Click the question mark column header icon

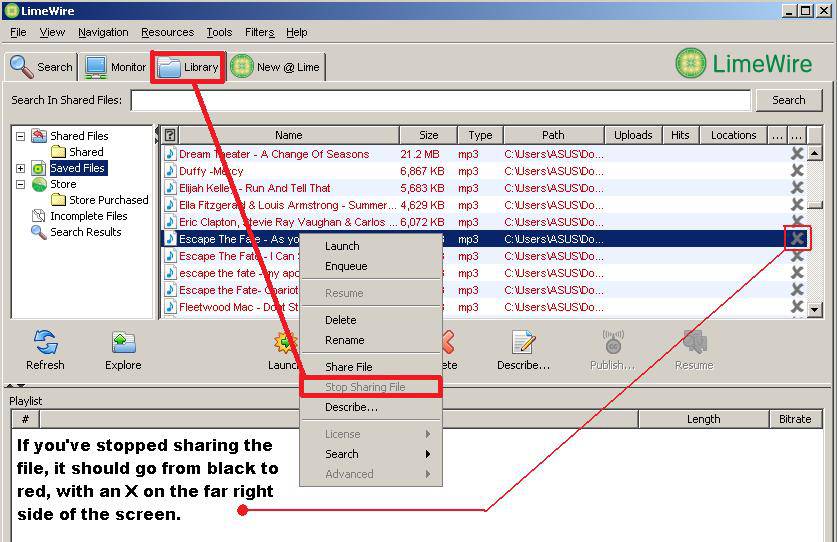click(x=170, y=135)
